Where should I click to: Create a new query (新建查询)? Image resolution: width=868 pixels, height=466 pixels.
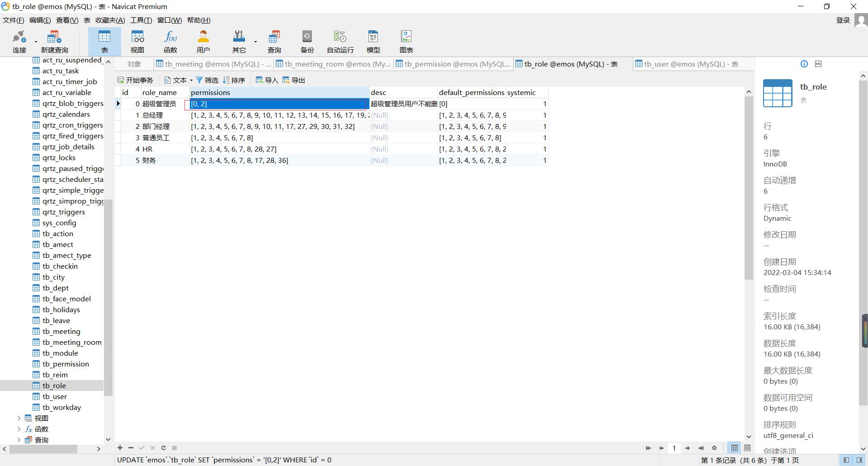pos(54,42)
